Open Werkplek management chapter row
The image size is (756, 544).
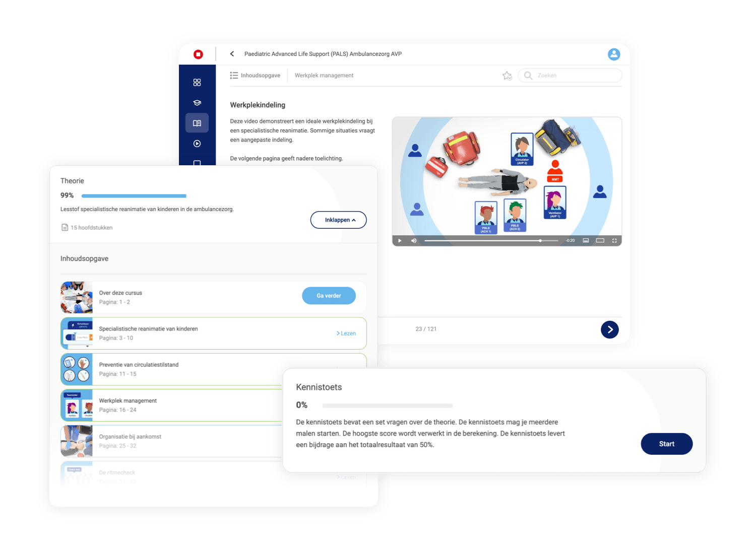point(171,405)
